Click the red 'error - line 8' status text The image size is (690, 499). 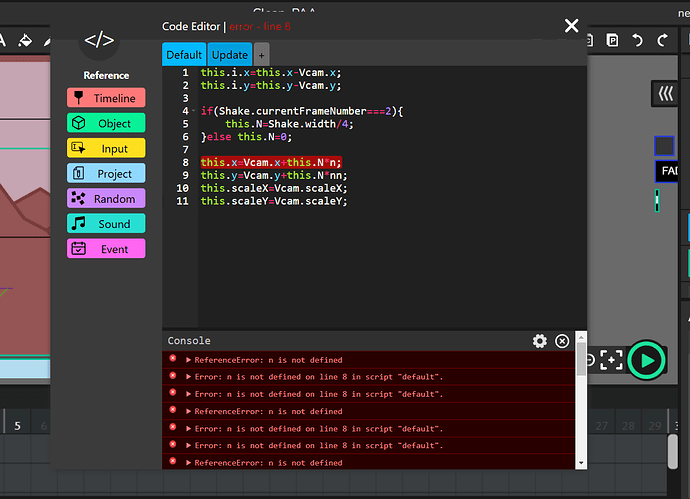coord(260,26)
